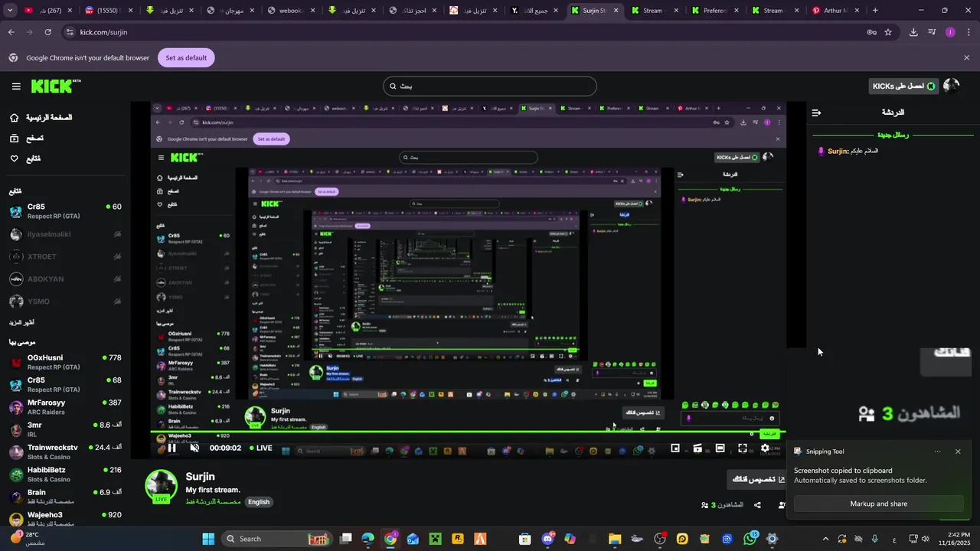980x551 pixels.
Task: Open WhatsApp from taskbar
Action: tap(750, 539)
